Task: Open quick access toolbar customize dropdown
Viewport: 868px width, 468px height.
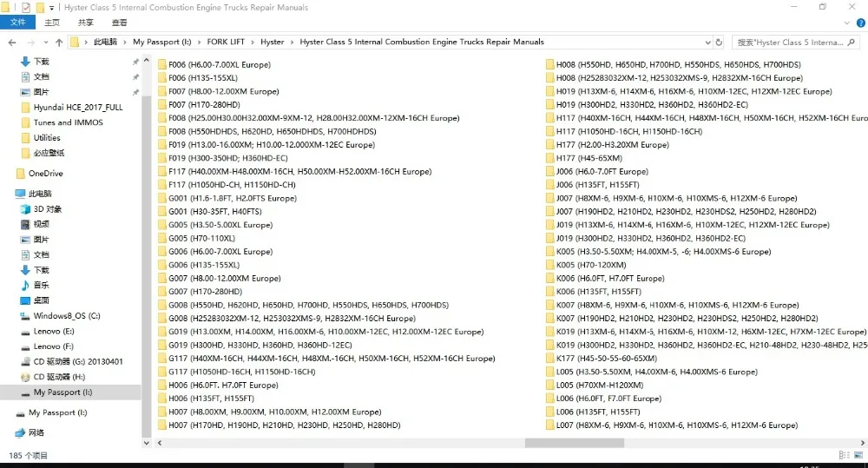Action: tap(51, 8)
